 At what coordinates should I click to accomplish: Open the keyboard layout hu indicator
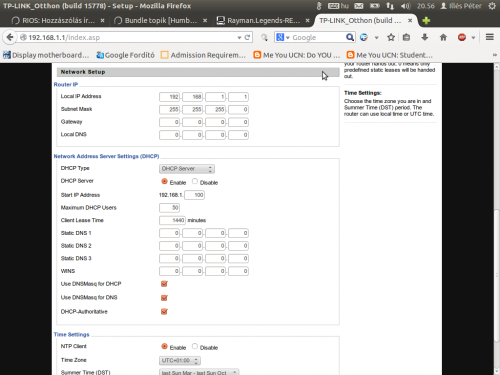point(338,6)
